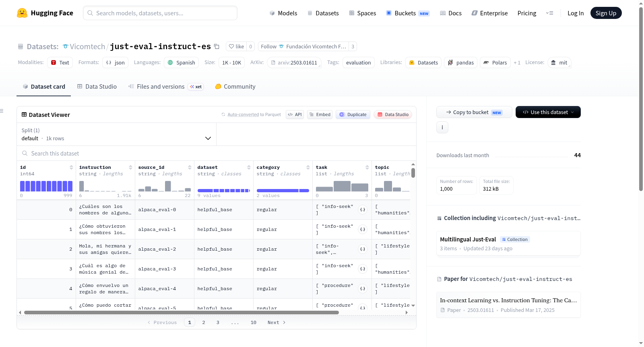Click the table's vertical scrollbar thumb
Screen dimensions: 644x347
coord(413,173)
